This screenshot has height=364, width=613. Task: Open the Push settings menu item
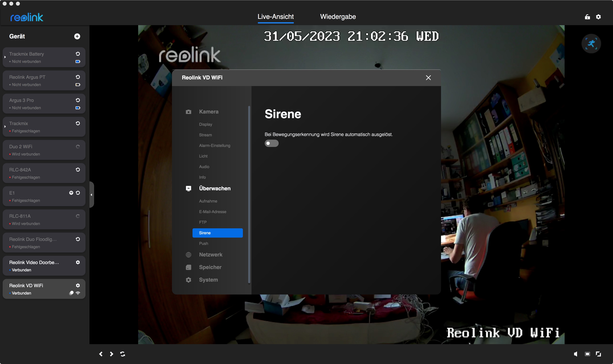tap(203, 243)
